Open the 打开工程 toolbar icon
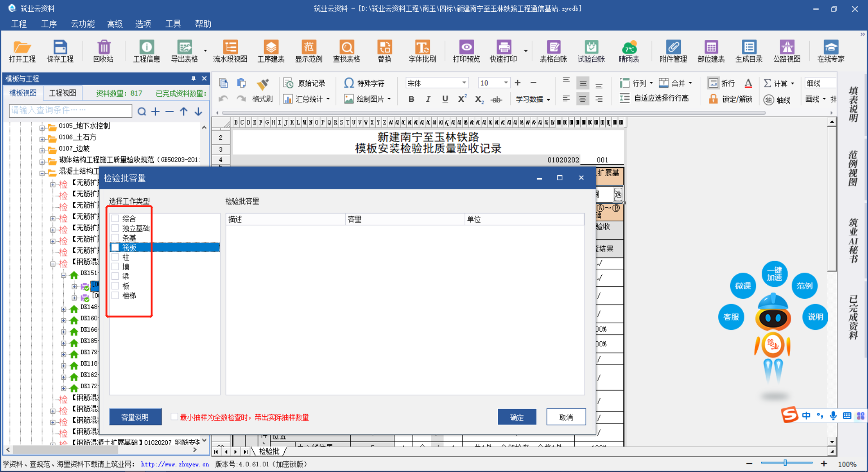 pos(22,51)
